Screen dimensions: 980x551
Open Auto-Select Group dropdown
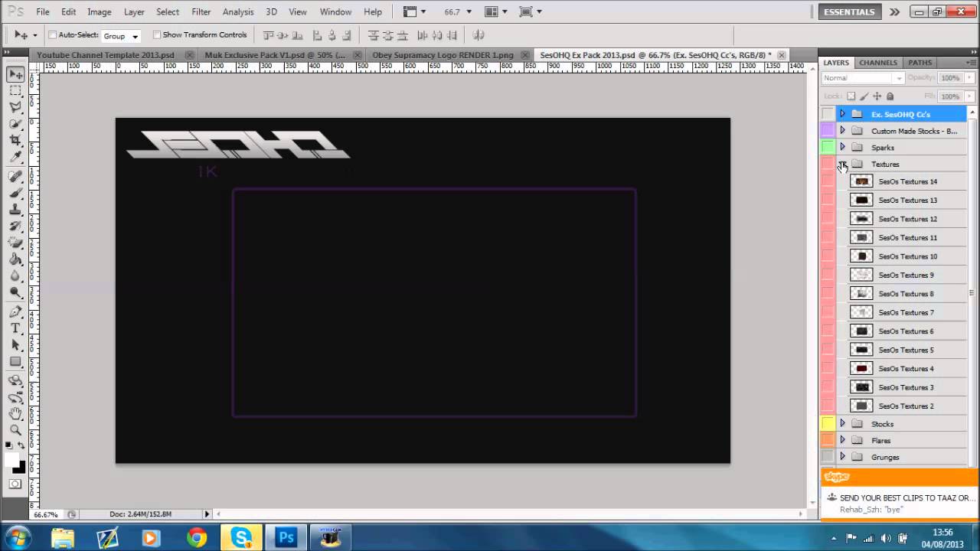(121, 36)
